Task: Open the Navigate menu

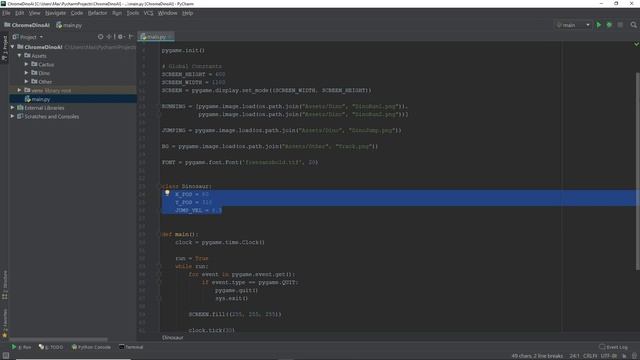Action: click(55, 13)
